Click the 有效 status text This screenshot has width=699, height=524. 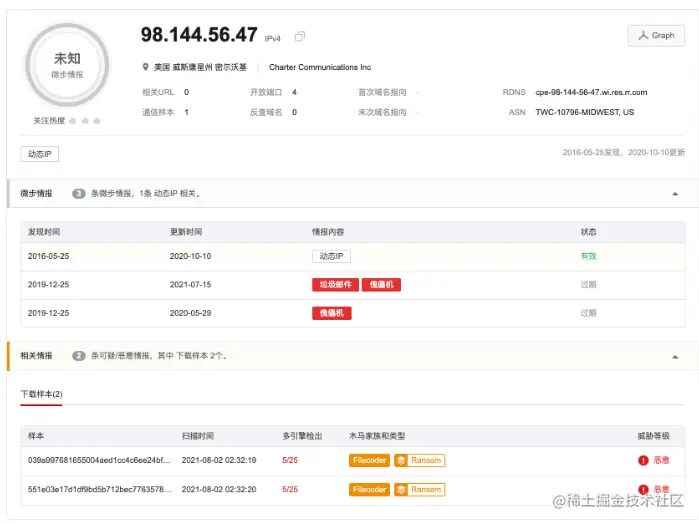pyautogui.click(x=588, y=256)
